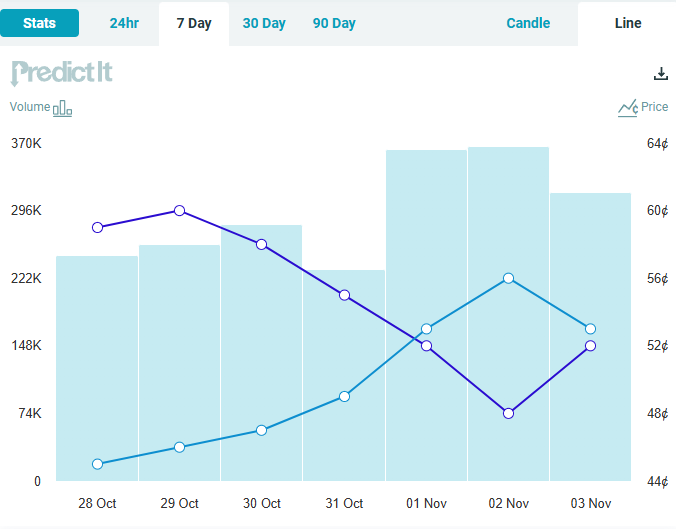Click the download chart icon
This screenshot has height=529, width=676.
click(660, 73)
